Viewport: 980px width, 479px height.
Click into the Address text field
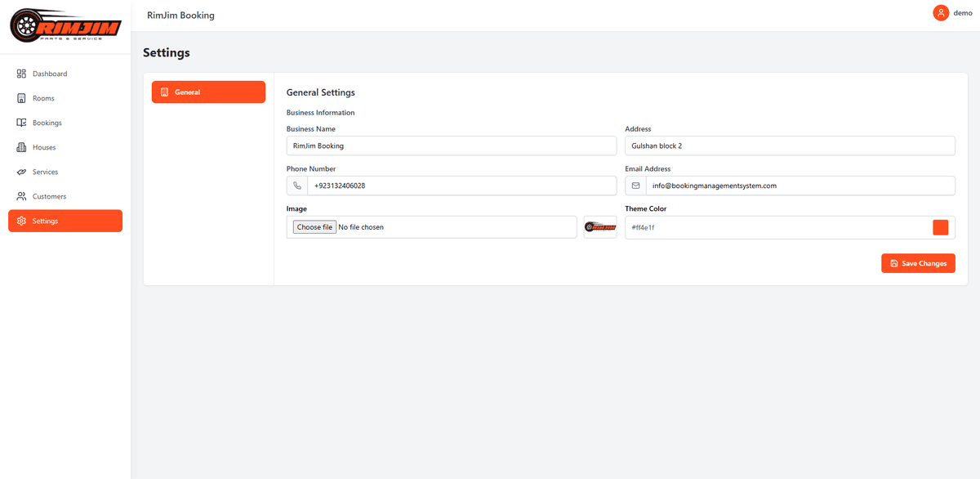789,145
